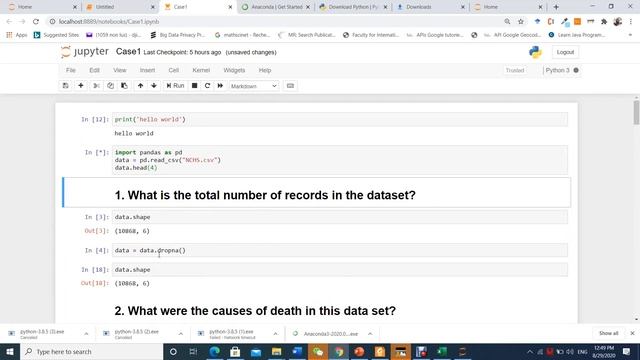The width and height of the screenshot is (640, 360).
Task: Run the selected cell
Action: click(x=175, y=86)
